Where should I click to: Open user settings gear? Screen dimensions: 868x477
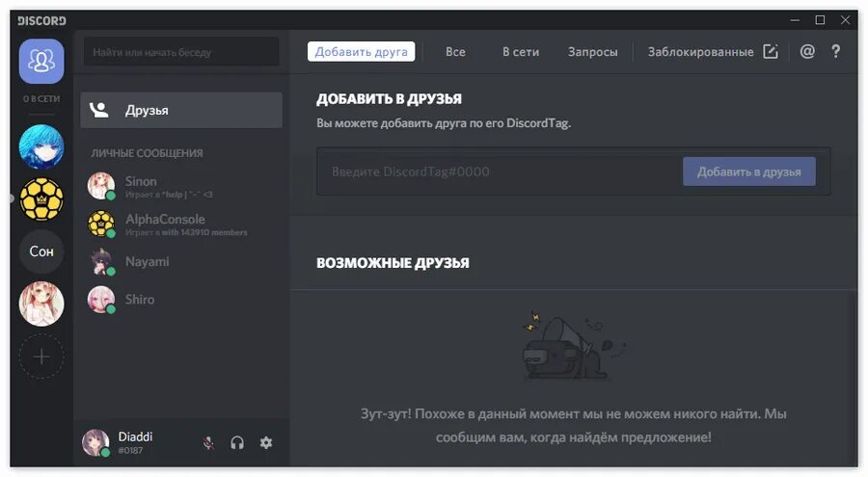(266, 442)
